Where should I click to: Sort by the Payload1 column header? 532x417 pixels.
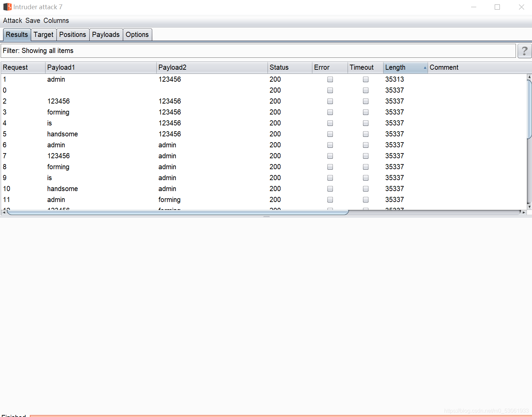click(101, 67)
